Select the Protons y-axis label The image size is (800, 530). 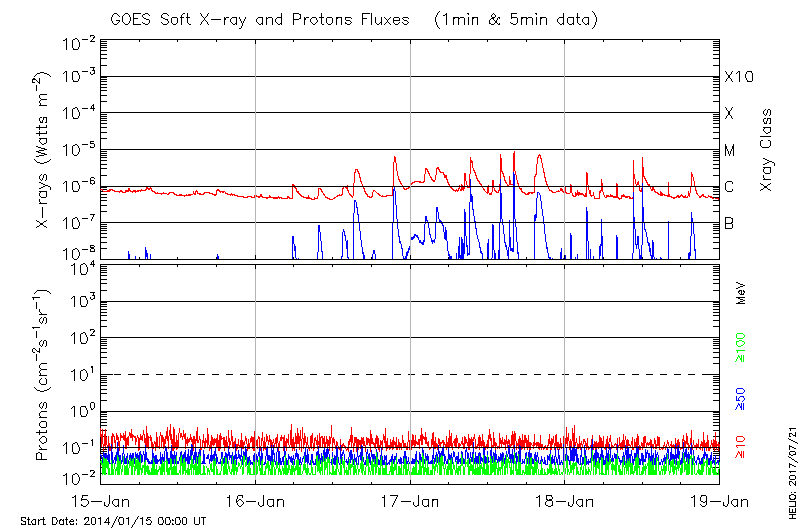tap(44, 377)
